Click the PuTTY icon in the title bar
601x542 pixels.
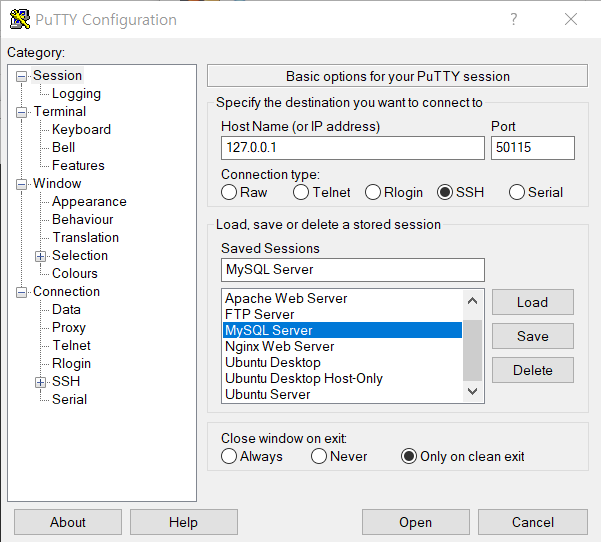[20, 19]
